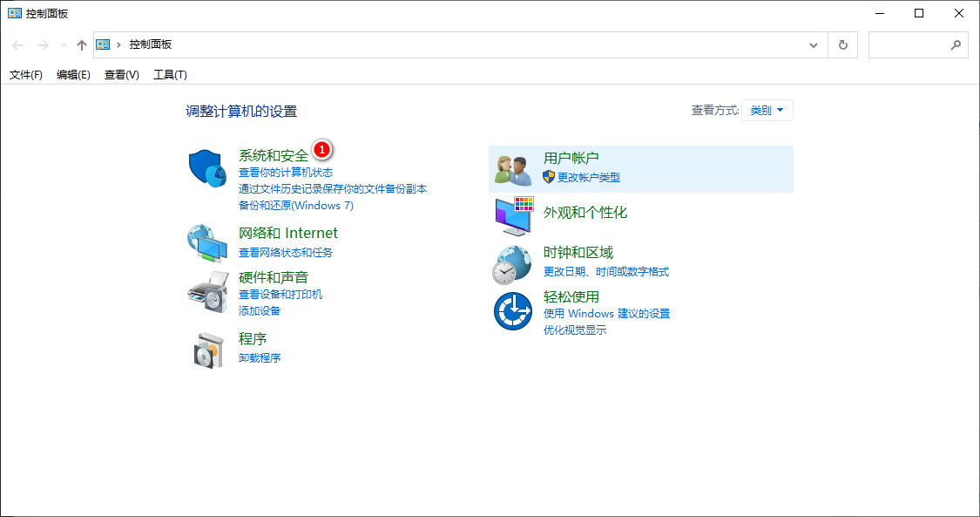Open the 文件(F) menu
Viewport: 980px width, 517px height.
[26, 75]
